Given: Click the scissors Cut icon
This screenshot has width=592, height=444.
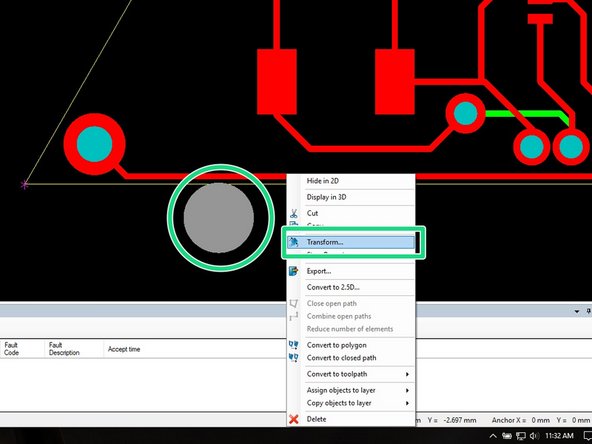Looking at the screenshot, I should pos(294,213).
